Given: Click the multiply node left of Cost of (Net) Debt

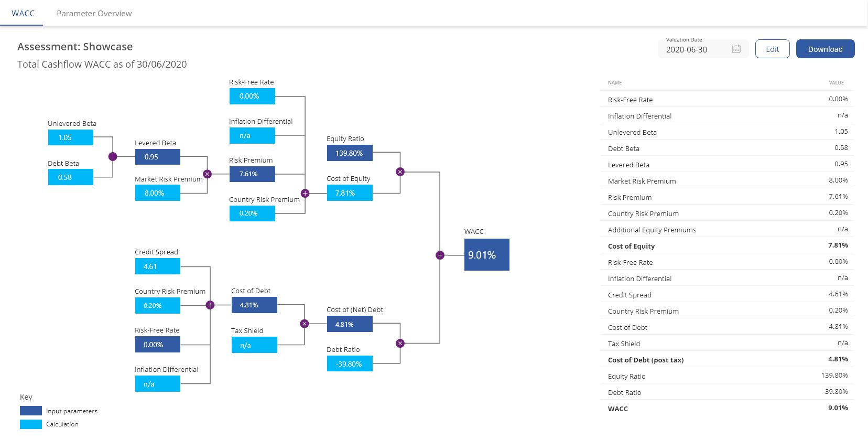Looking at the screenshot, I should click(x=305, y=324).
